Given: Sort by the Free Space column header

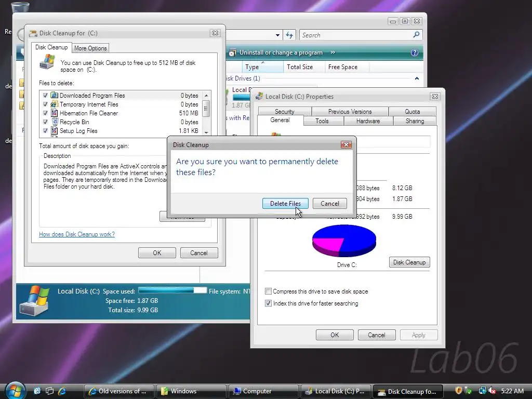Looking at the screenshot, I should [347, 67].
